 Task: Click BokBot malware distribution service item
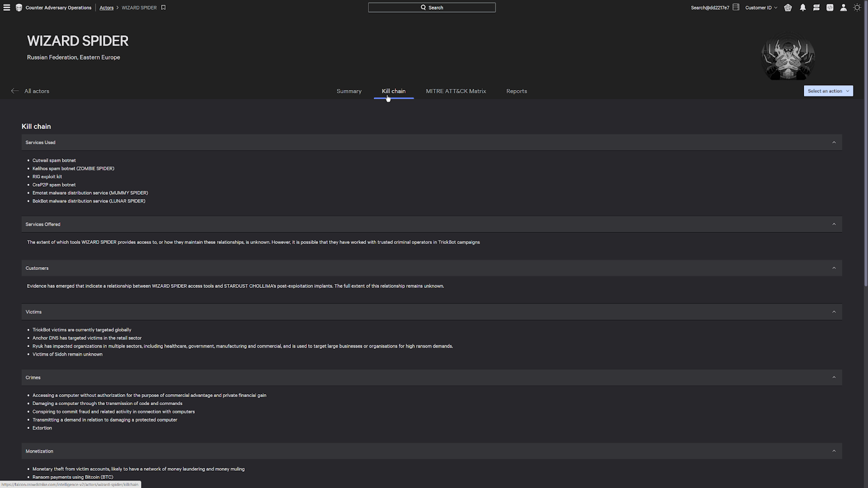[x=89, y=201]
